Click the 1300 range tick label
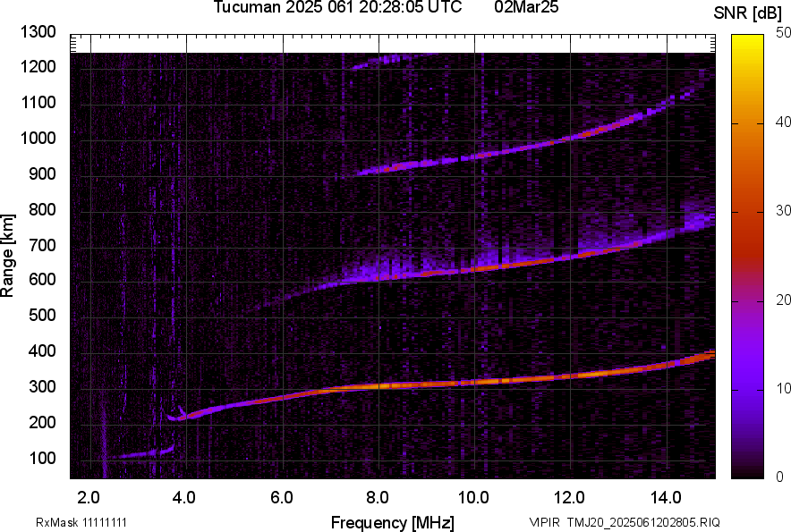The image size is (791, 532). (x=38, y=32)
